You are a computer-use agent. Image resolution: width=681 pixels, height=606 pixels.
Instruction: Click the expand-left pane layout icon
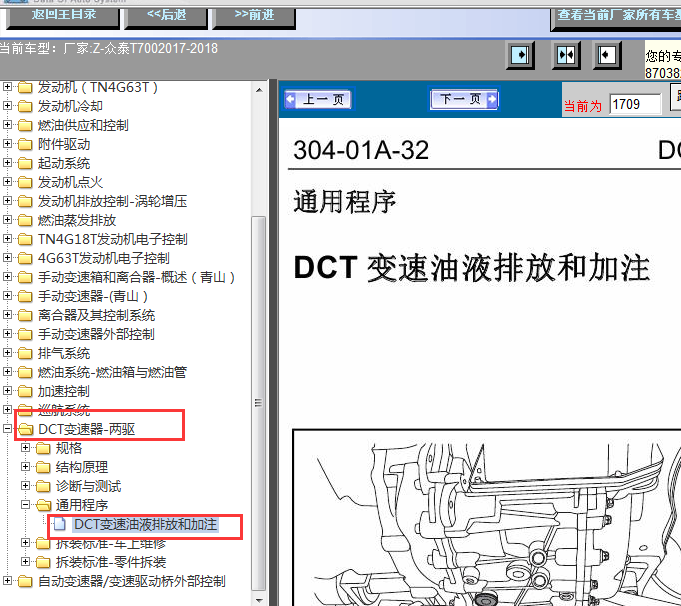(x=607, y=56)
